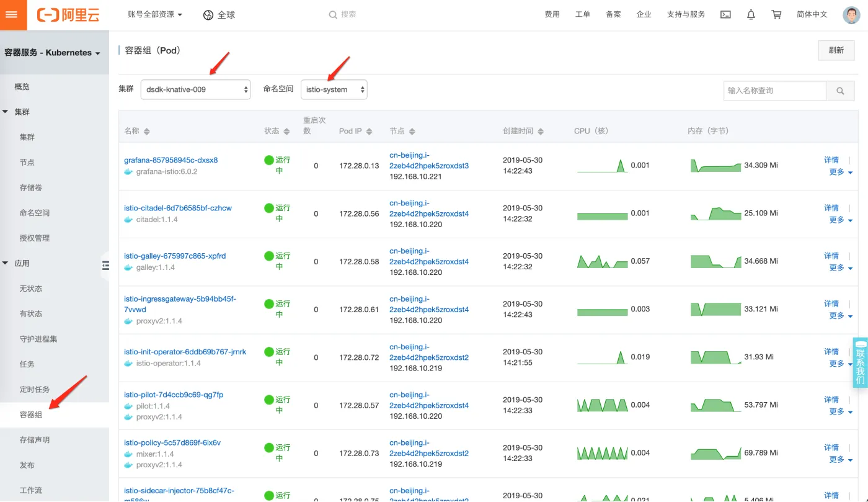The image size is (868, 502).
Task: Open 费用 in the top bar
Action: pos(552,14)
